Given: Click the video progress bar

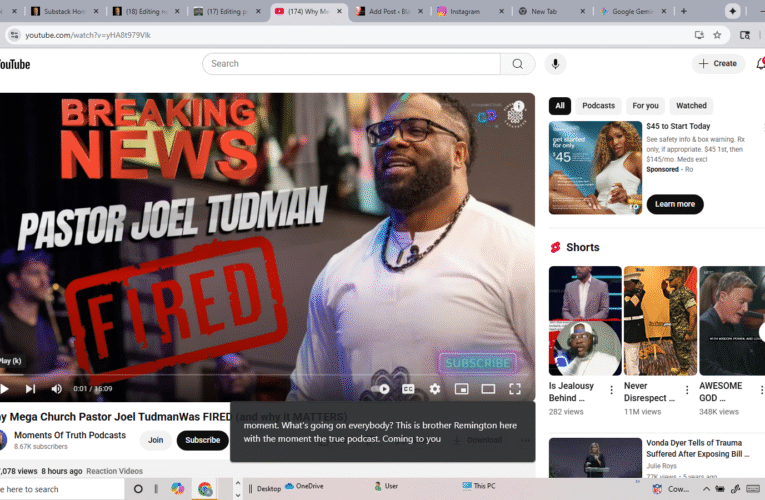Looking at the screenshot, I should coord(267,375).
